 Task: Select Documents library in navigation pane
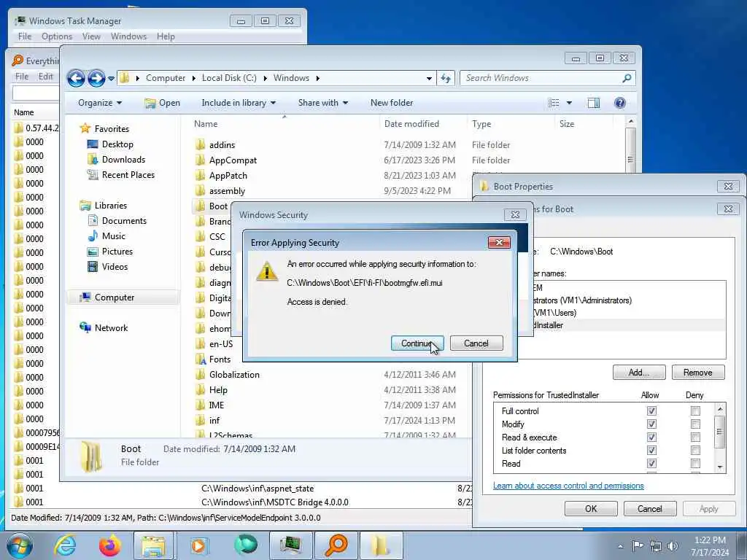pyautogui.click(x=124, y=220)
